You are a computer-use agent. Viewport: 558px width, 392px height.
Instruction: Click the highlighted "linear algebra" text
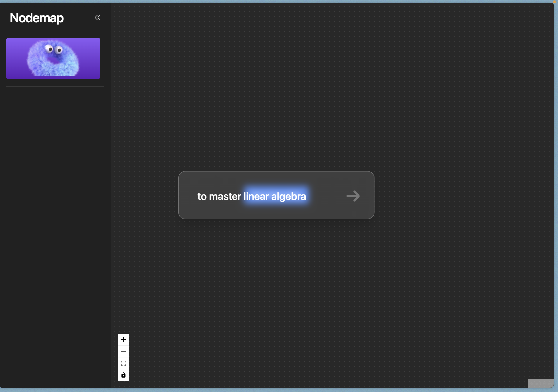(275, 196)
